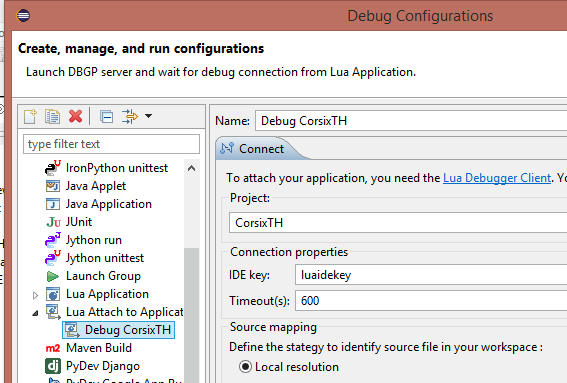Click the type filter text field
This screenshot has height=383, width=567.
[x=111, y=144]
